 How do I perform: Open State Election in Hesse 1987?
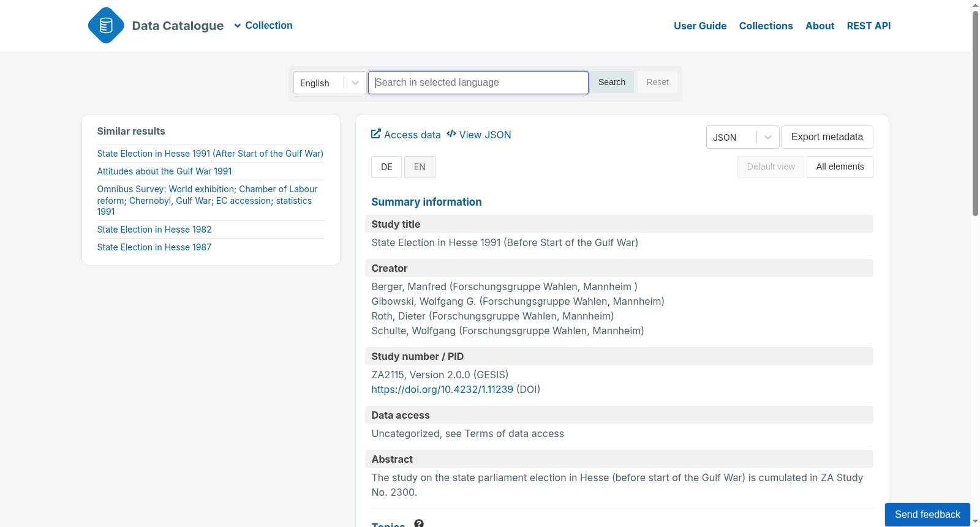coord(154,247)
